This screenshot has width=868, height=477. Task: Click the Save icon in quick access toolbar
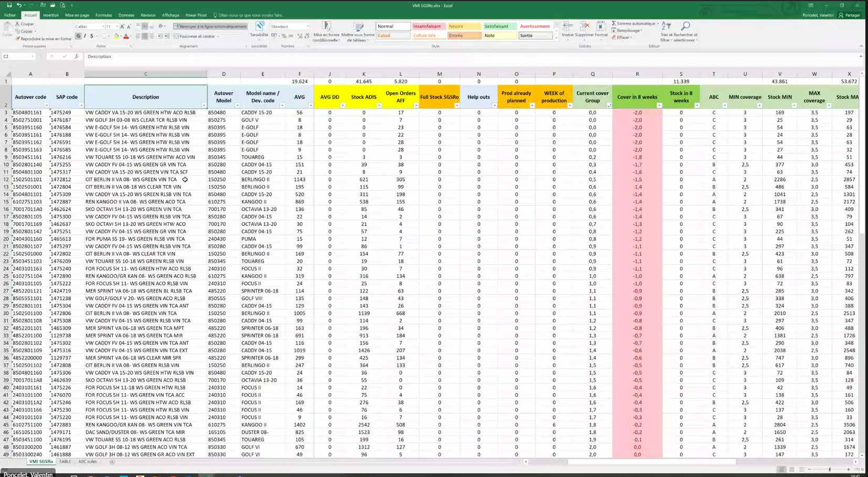(9, 5)
